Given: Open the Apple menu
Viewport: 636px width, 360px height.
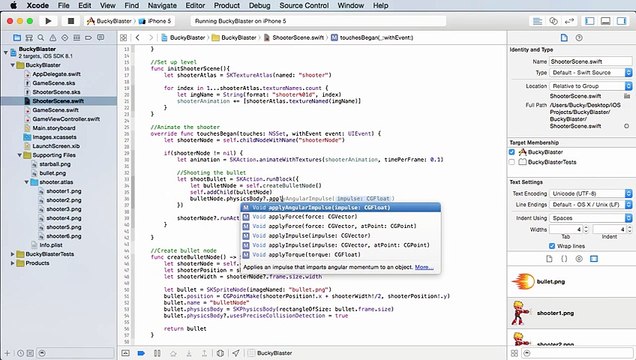Looking at the screenshot, I should tap(13, 6).
